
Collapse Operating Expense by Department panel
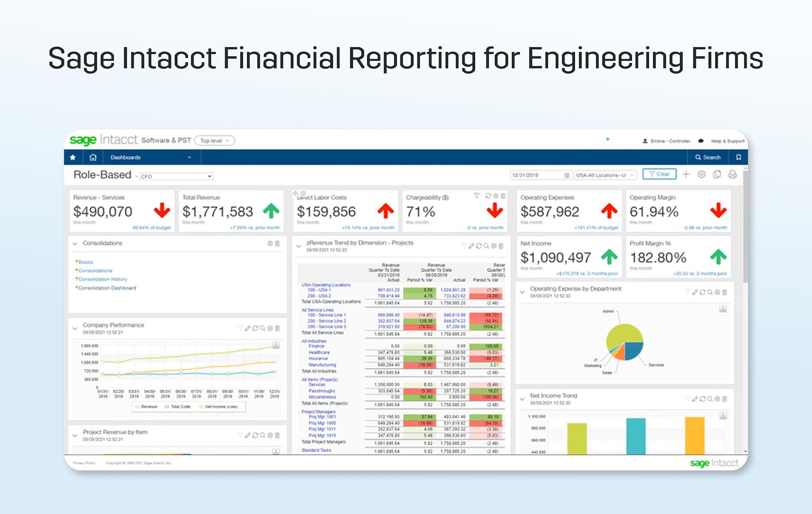tap(522, 292)
